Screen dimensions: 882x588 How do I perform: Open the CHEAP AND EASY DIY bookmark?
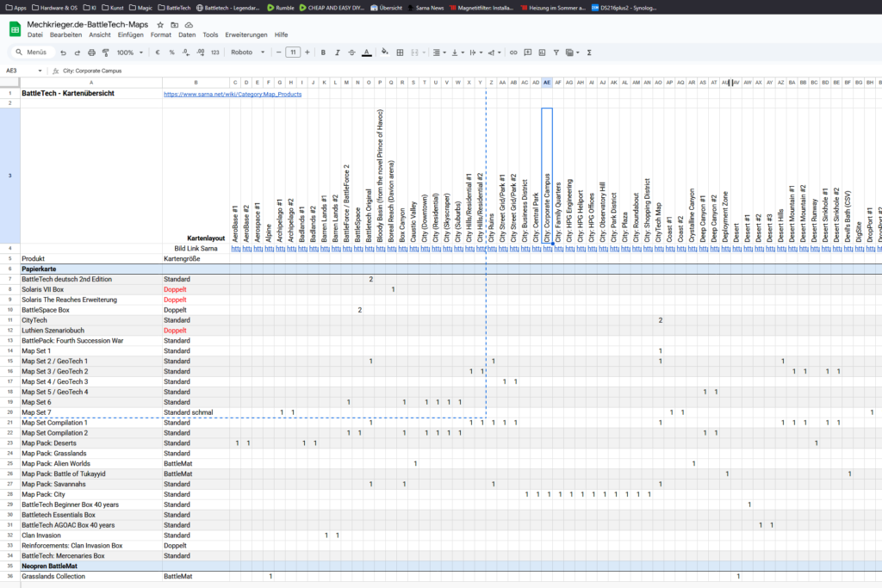pos(332,8)
